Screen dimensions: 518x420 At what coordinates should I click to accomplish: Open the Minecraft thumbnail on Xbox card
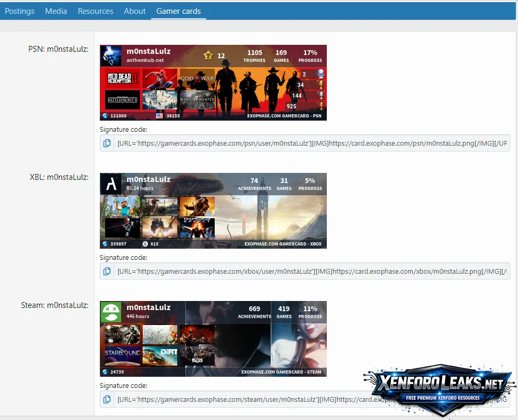coord(122,207)
